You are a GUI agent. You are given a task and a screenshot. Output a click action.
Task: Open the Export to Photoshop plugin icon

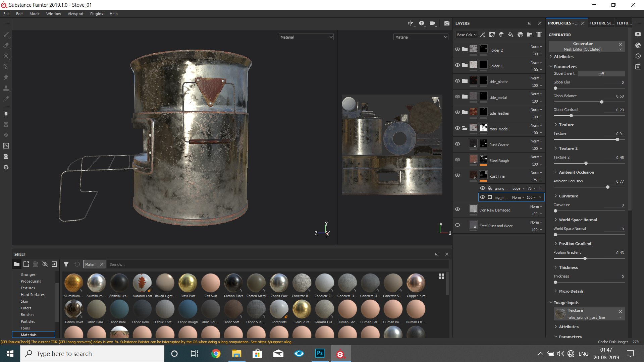tap(6, 146)
